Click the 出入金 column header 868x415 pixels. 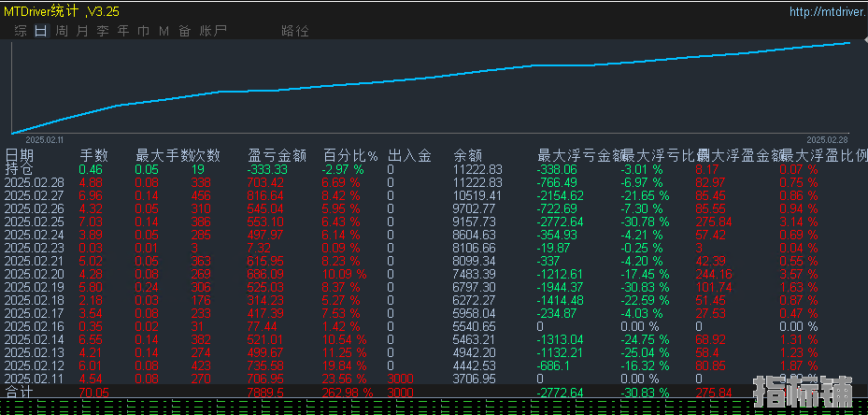pos(409,155)
